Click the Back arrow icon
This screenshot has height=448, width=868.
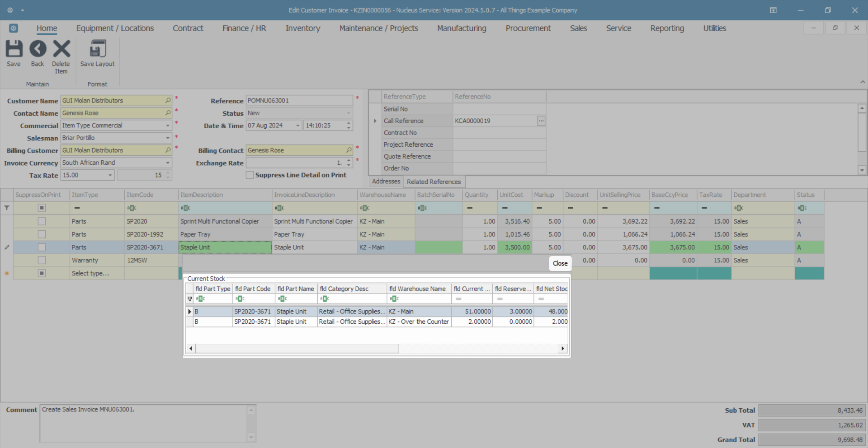(38, 49)
